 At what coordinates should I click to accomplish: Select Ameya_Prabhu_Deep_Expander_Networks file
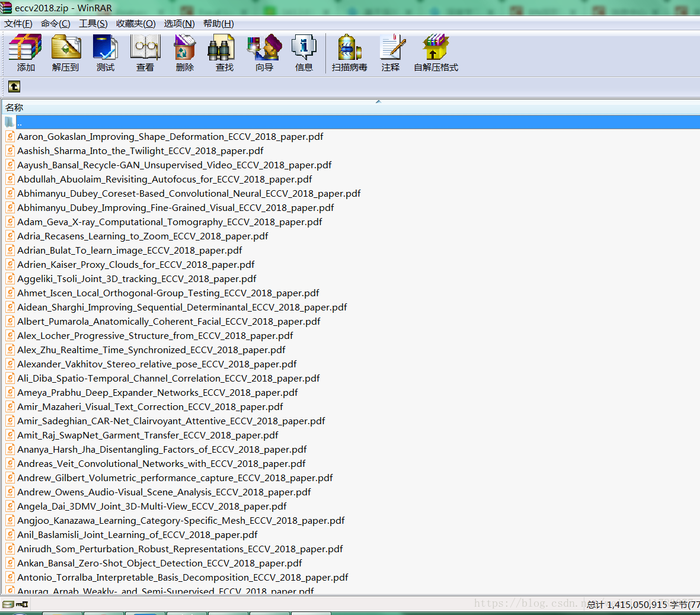point(158,393)
